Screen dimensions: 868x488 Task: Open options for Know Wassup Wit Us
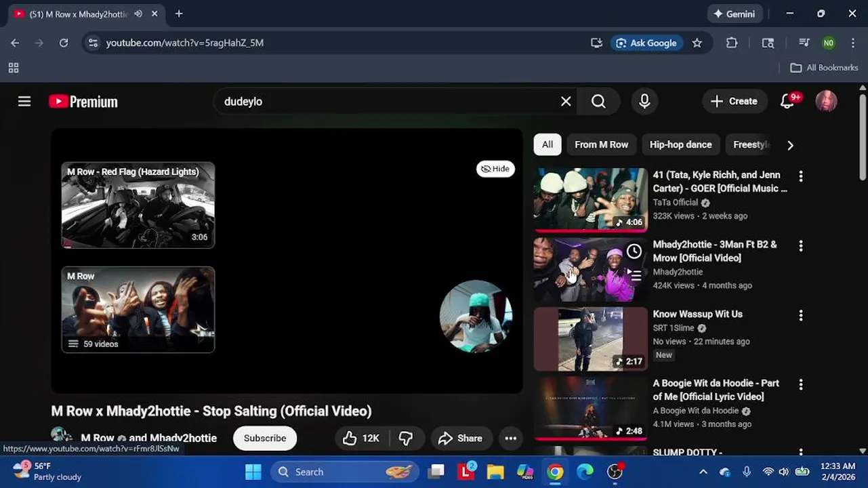click(x=801, y=315)
